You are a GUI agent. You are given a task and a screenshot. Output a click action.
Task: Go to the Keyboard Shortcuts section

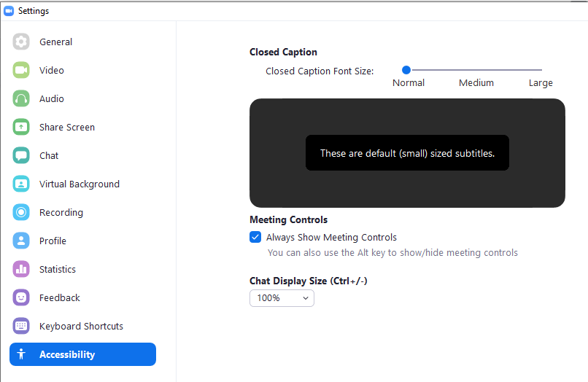pyautogui.click(x=81, y=326)
